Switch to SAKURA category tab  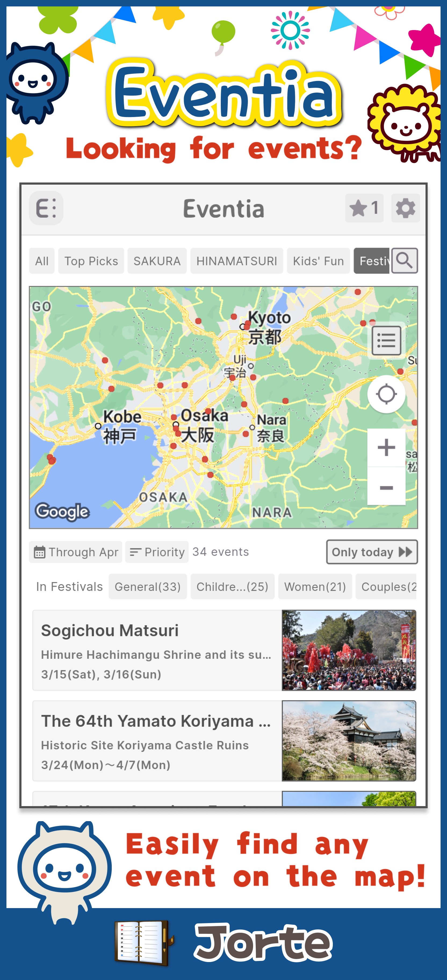pyautogui.click(x=157, y=261)
